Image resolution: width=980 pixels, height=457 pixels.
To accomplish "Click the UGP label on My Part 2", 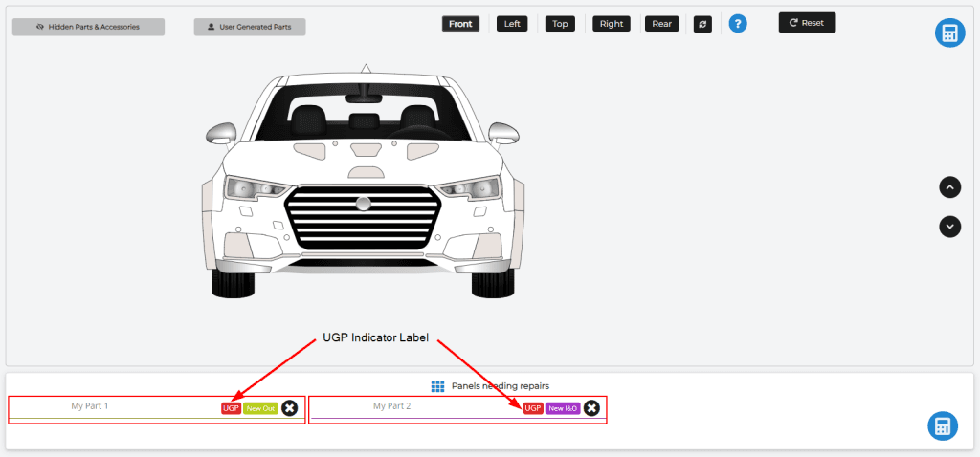I will 533,408.
